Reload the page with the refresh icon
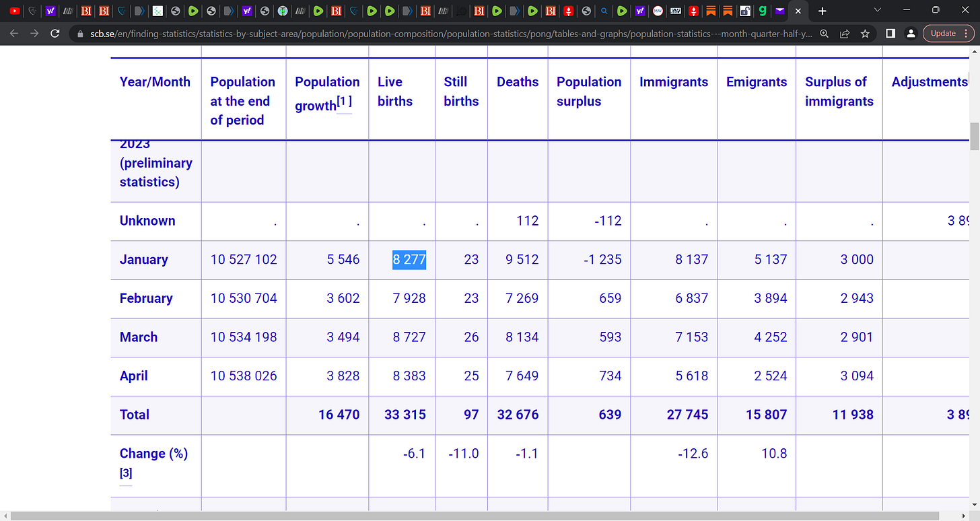The width and height of the screenshot is (980, 521). click(56, 33)
